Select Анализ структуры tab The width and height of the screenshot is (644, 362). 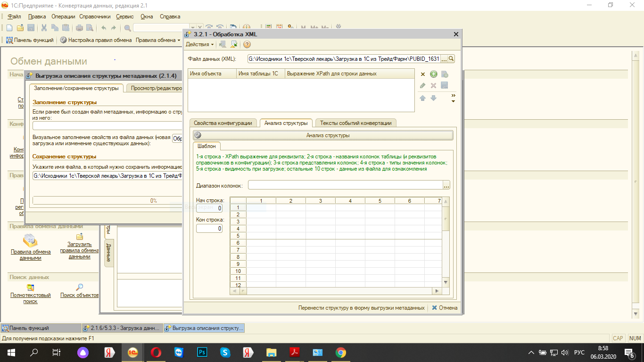[286, 123]
